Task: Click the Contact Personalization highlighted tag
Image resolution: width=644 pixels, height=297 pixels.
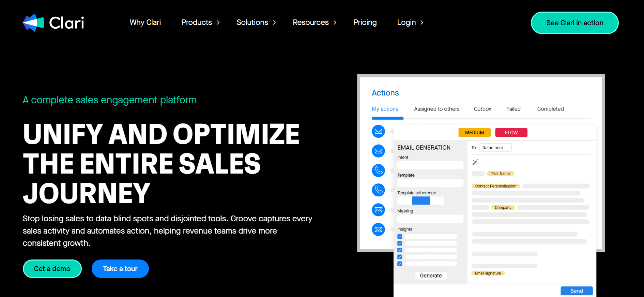Action: 496,186
